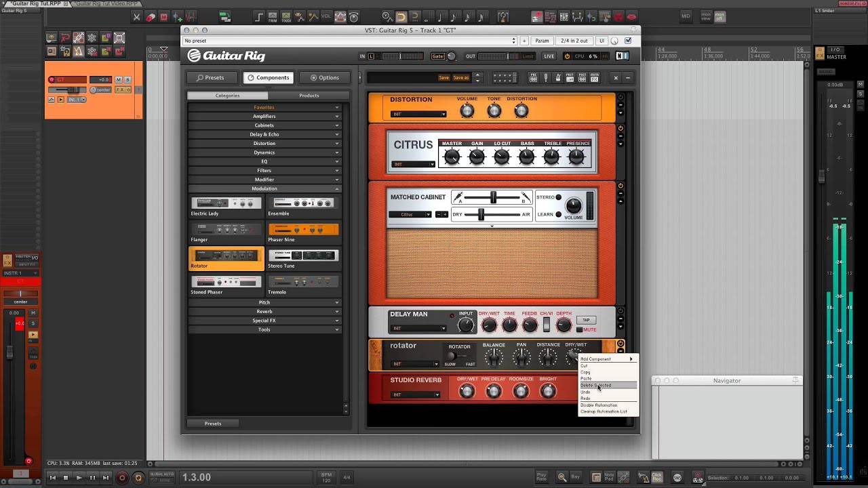This screenshot has height=488, width=868.
Task: Open the Distortion component INIT preset dropdown
Action: (x=418, y=114)
